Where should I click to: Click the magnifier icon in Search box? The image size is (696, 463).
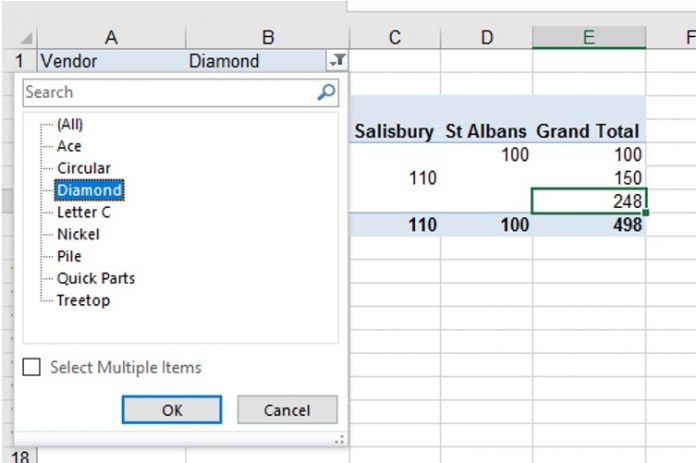(326, 92)
